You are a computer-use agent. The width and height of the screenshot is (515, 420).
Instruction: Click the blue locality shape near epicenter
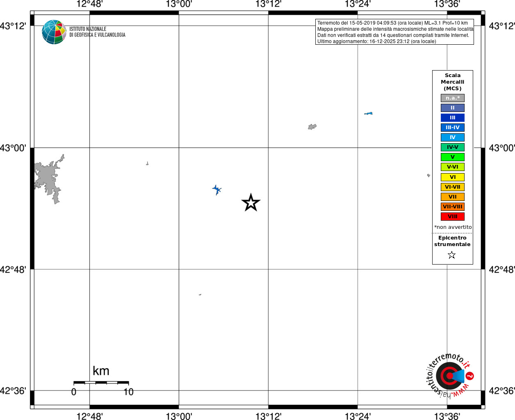click(x=217, y=189)
